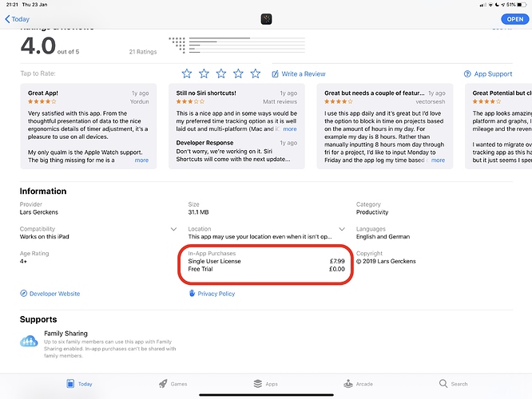This screenshot has width=532, height=399.
Task: Tap the Write a Review pencil icon
Action: 275,74
